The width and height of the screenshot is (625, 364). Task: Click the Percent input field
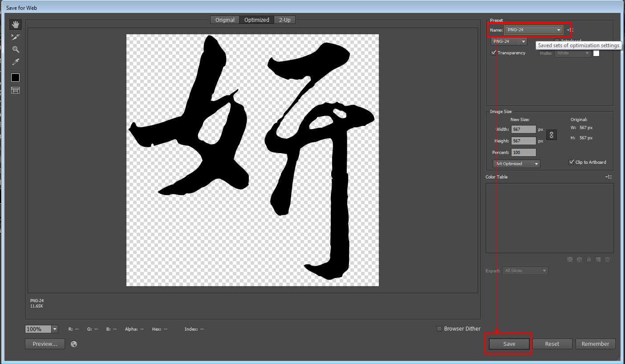pos(524,153)
